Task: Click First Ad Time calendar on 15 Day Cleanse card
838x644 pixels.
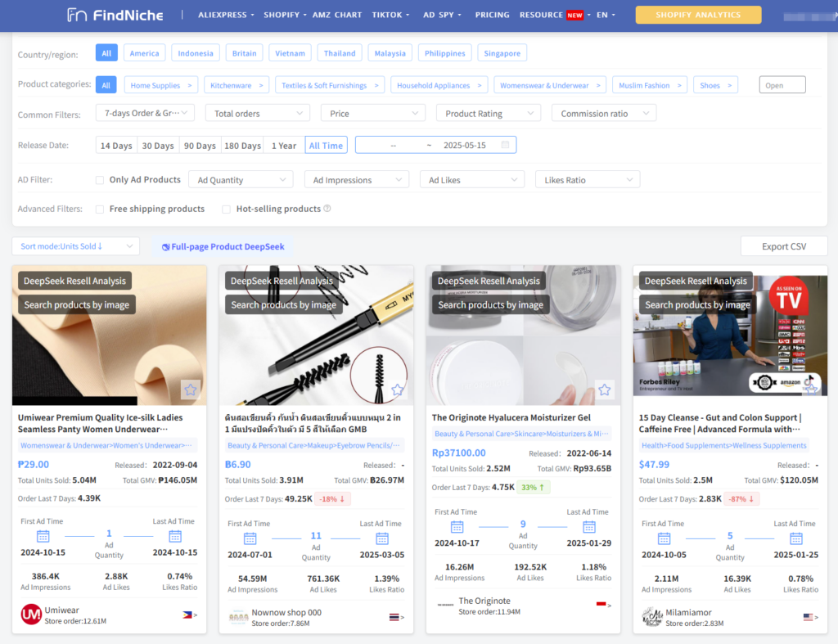Action: 664,538
